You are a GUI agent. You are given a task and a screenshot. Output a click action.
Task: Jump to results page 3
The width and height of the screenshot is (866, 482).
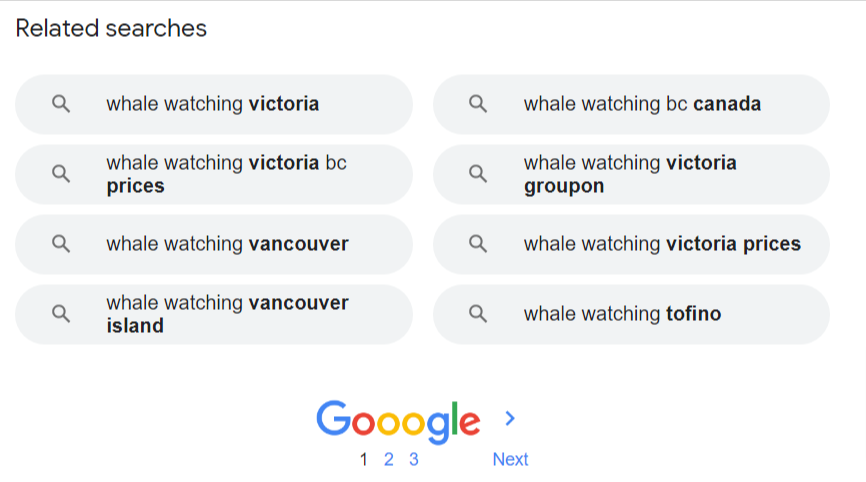click(x=414, y=460)
